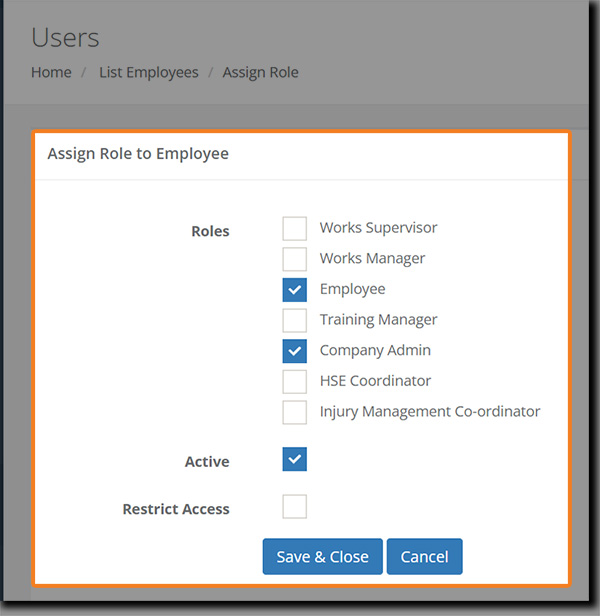Click the HSE Coordinator label text
The image size is (600, 616).
(375, 381)
